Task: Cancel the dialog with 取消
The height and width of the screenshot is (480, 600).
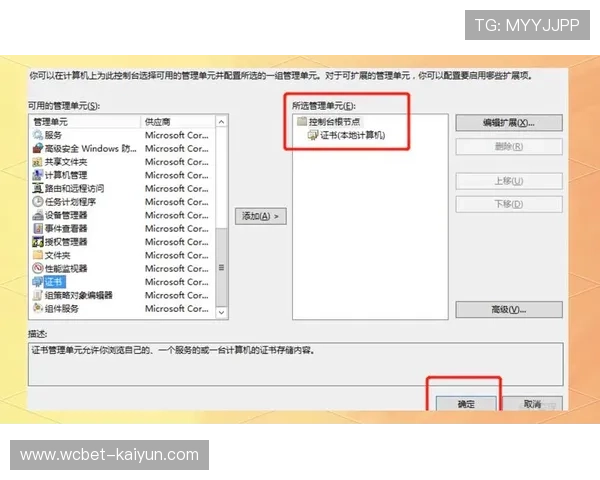Action: (x=532, y=403)
